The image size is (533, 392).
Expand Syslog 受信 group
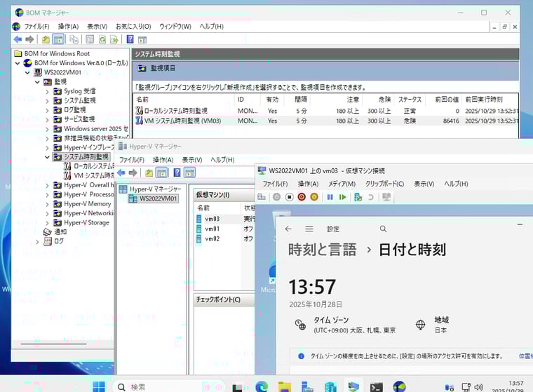click(x=47, y=91)
